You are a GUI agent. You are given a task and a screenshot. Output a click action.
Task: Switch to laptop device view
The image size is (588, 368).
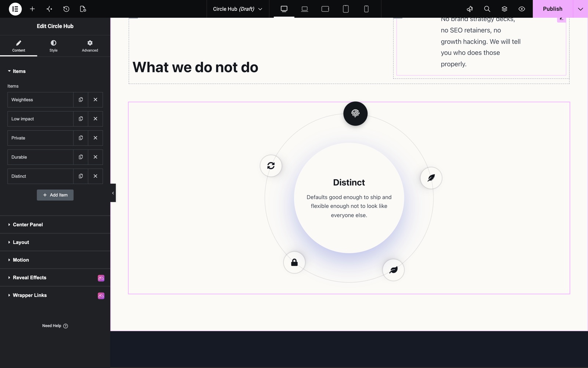pyautogui.click(x=305, y=9)
